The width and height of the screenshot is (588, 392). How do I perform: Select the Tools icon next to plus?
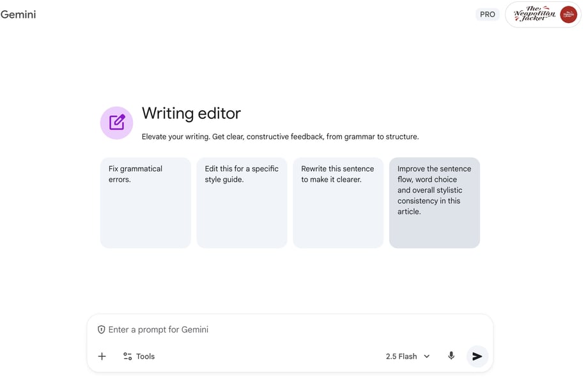click(126, 356)
